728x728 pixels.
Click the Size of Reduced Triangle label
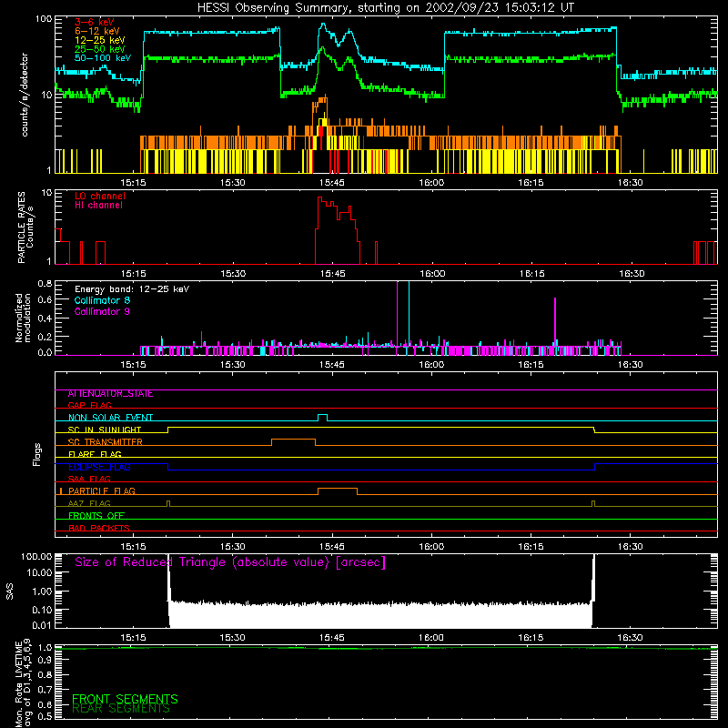(230, 562)
